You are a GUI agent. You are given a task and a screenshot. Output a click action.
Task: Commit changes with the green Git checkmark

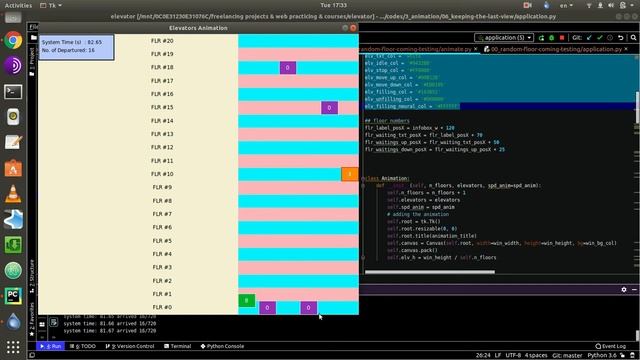(600, 38)
